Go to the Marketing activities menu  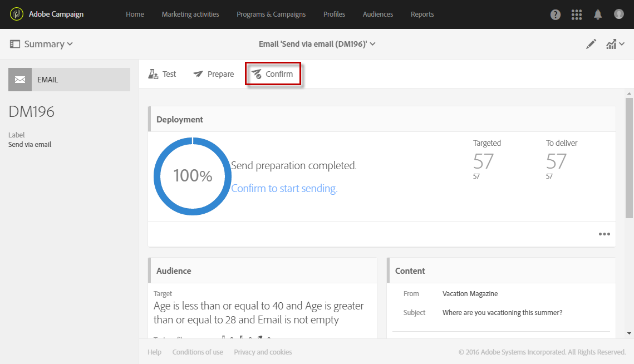[190, 14]
